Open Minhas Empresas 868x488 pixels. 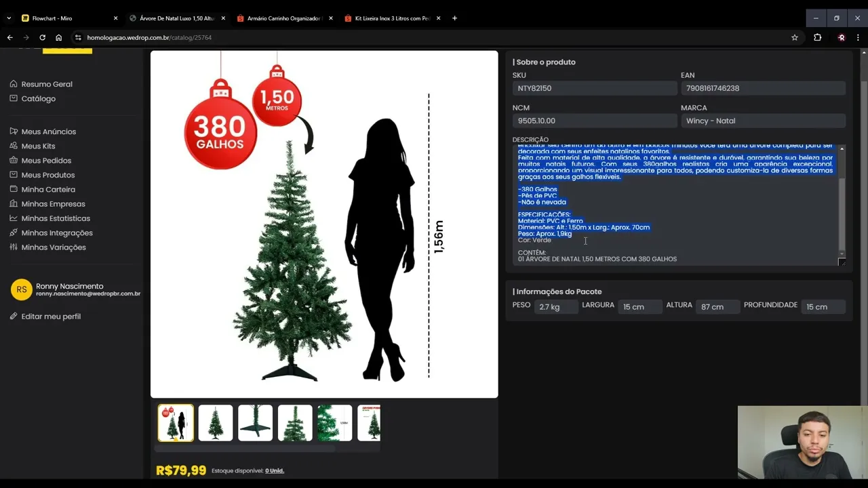click(x=54, y=204)
